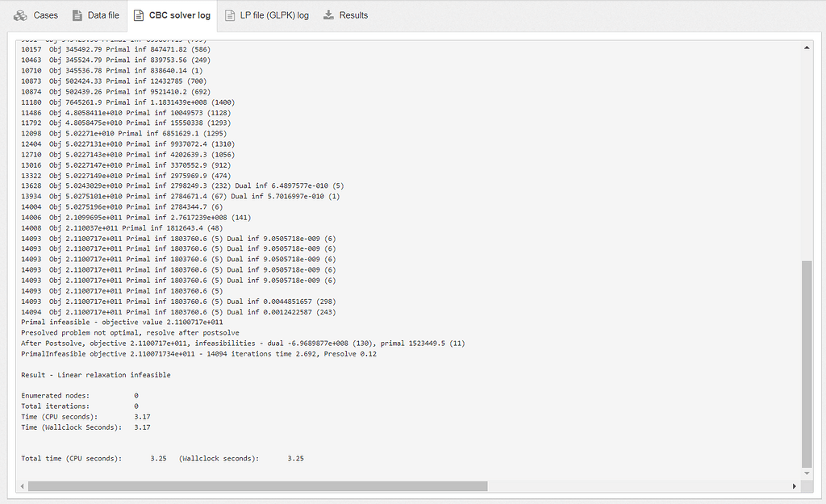Click the down arrow of the vertical scrollbar
The width and height of the screenshot is (826, 504).
[807, 473]
